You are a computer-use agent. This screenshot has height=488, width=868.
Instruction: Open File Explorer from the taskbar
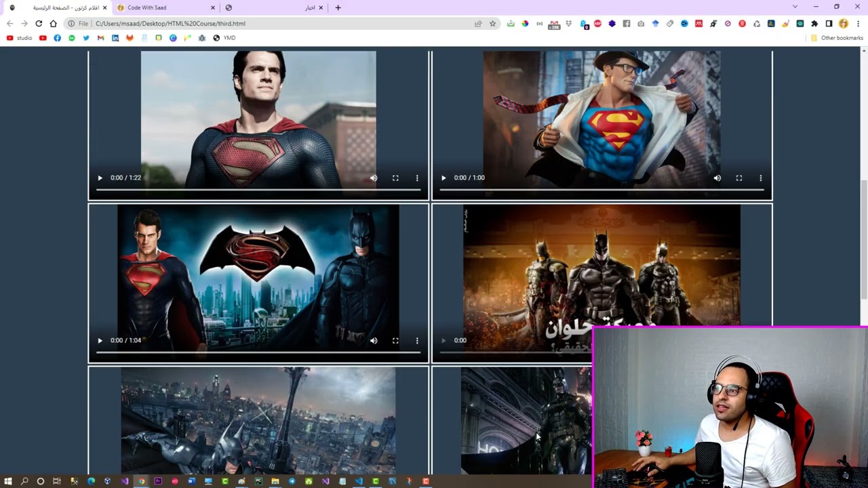[275, 481]
